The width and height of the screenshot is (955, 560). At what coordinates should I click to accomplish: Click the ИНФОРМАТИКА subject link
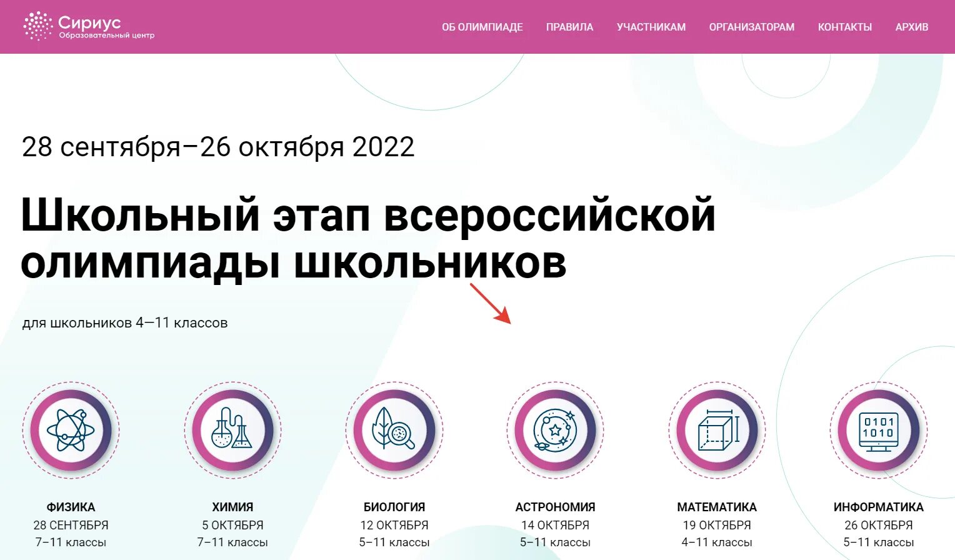(879, 507)
